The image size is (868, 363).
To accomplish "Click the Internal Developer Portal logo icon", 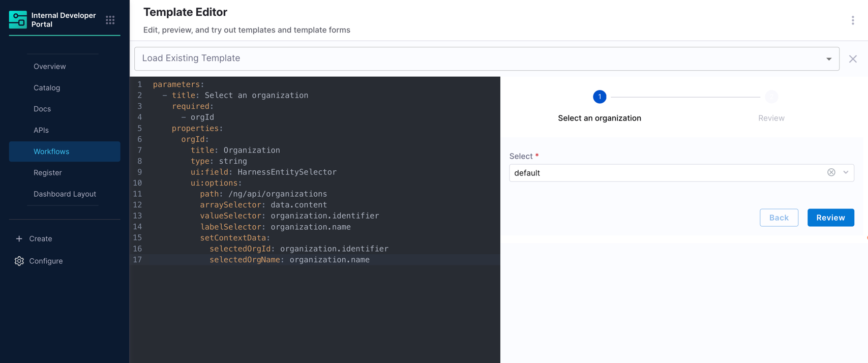I will point(18,20).
